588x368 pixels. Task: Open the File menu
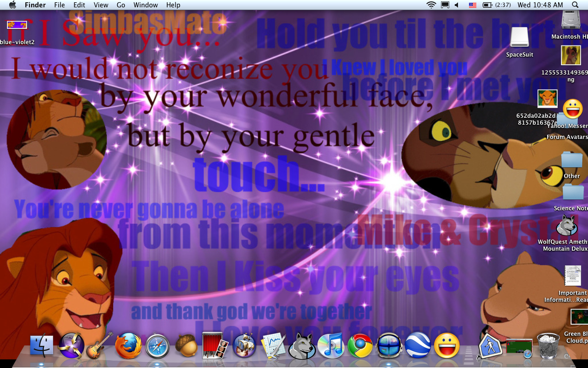[59, 5]
